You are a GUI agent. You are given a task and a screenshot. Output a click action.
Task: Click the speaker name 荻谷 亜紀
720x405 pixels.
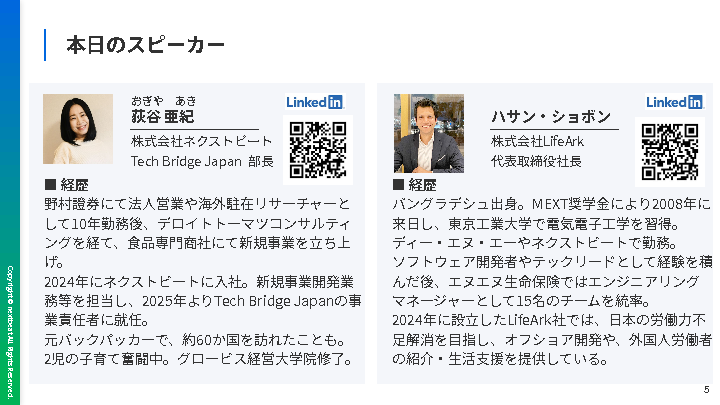(162, 117)
